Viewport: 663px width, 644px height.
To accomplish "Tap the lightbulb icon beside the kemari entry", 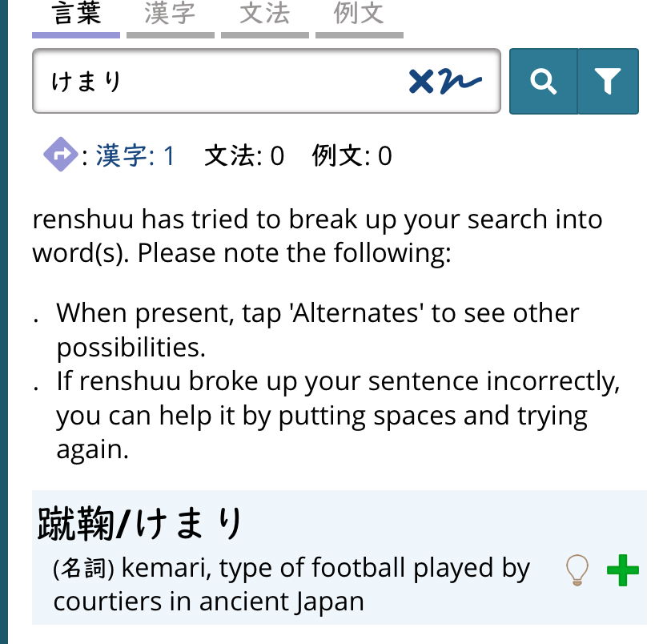I will pos(577,570).
